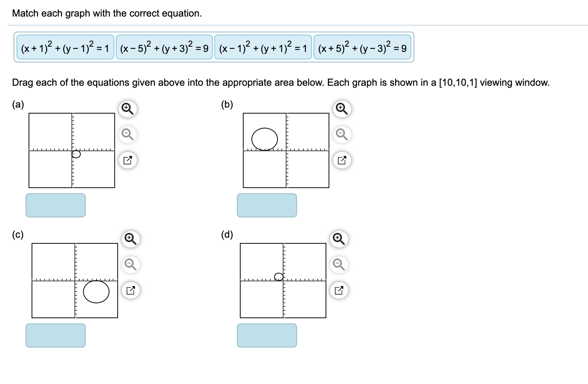
Task: Click the answer drop area under graph (a)
Action: tap(55, 205)
